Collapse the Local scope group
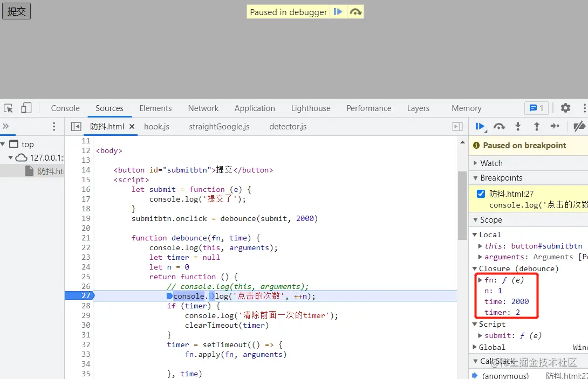Image resolution: width=588 pixels, height=379 pixels. [475, 235]
